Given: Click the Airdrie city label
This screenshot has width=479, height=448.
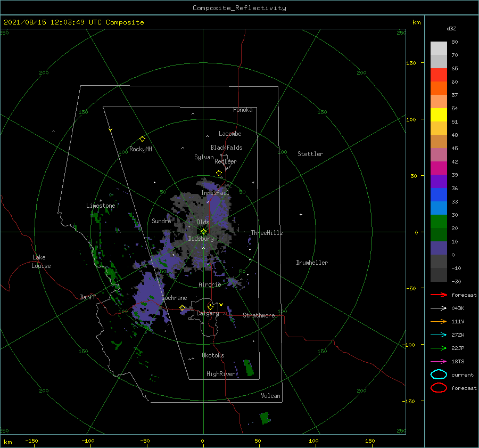Looking at the screenshot, I should 210,284.
